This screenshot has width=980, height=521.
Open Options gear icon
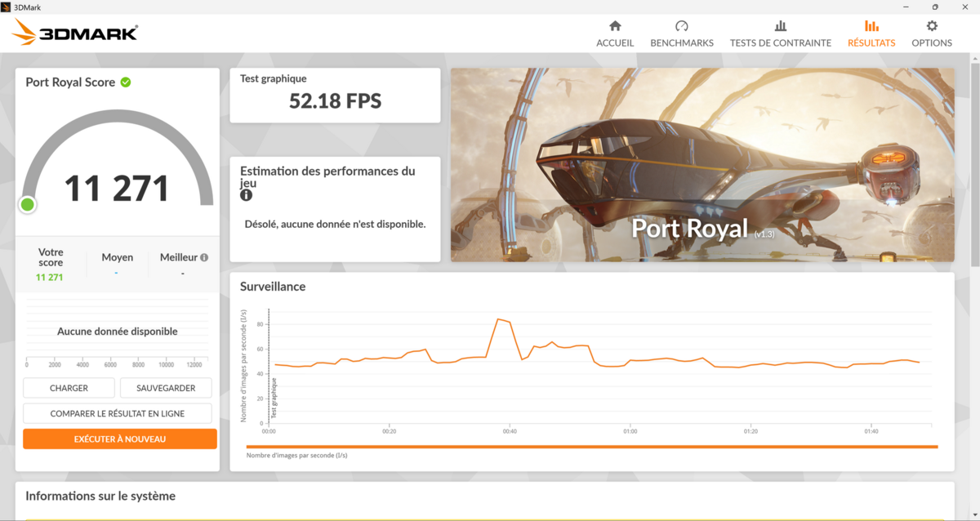932,26
